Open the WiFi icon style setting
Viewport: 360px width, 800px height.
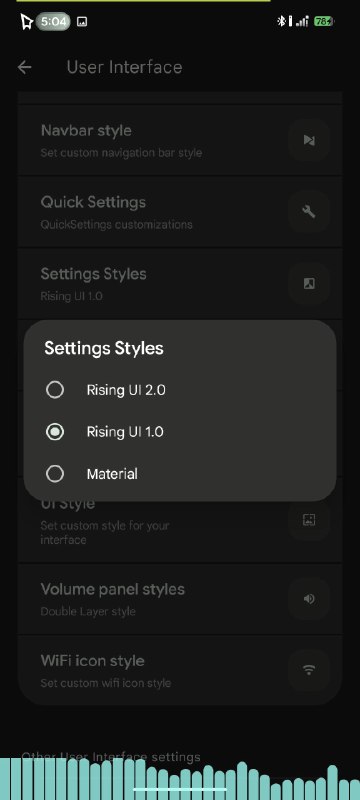tap(179, 670)
